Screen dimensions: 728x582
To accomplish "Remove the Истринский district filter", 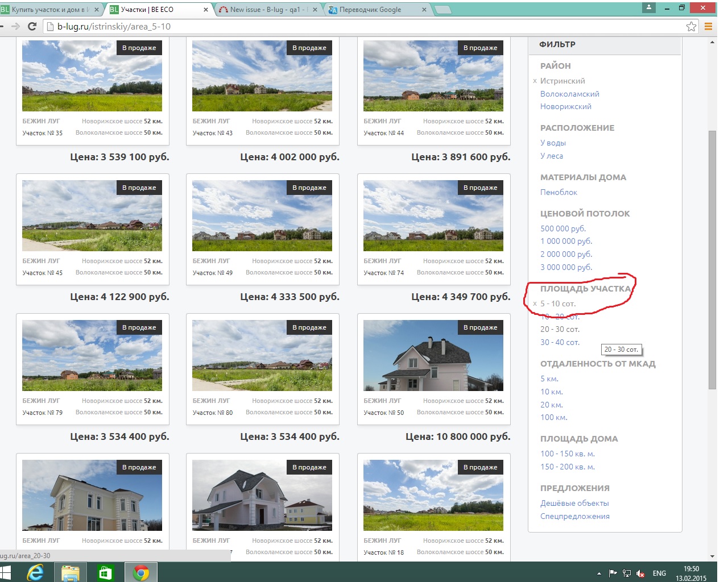I will pyautogui.click(x=535, y=81).
